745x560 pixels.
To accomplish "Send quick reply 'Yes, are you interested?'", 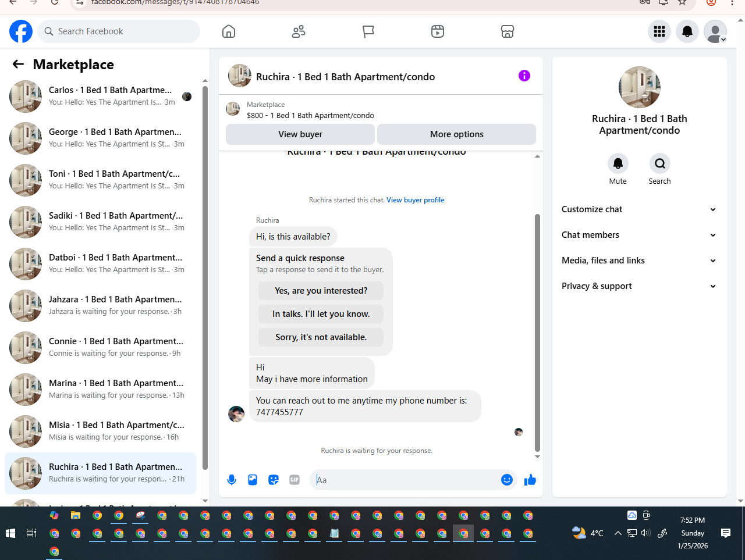I will pyautogui.click(x=321, y=291).
